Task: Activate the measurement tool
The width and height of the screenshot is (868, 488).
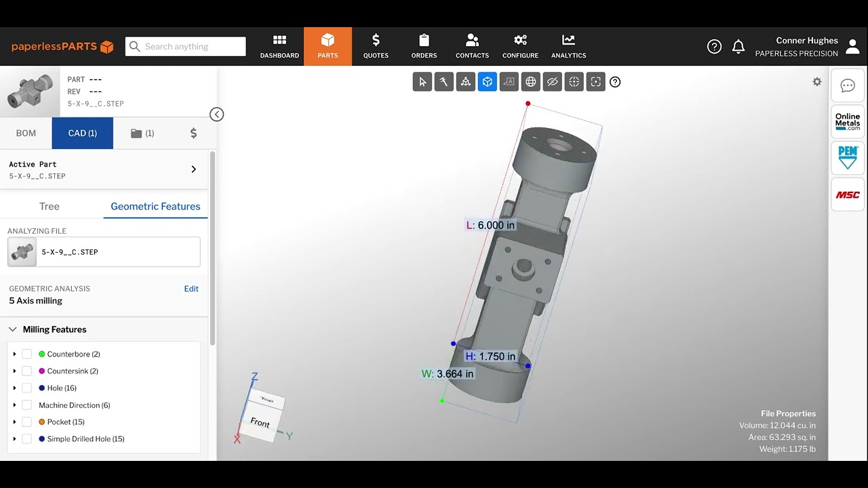Action: pyautogui.click(x=443, y=81)
